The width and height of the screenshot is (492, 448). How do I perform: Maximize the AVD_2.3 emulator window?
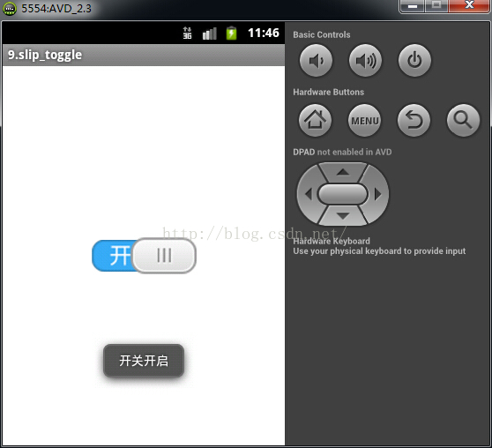[x=436, y=6]
